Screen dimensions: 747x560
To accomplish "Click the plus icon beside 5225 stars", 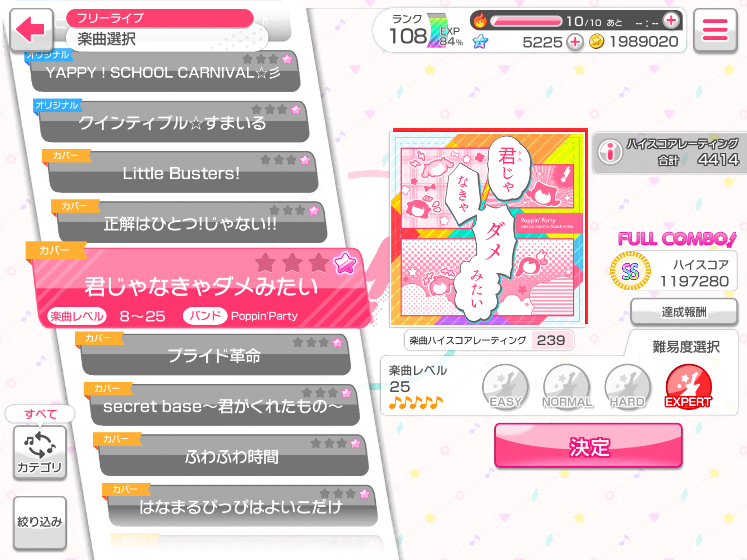I will 575,42.
